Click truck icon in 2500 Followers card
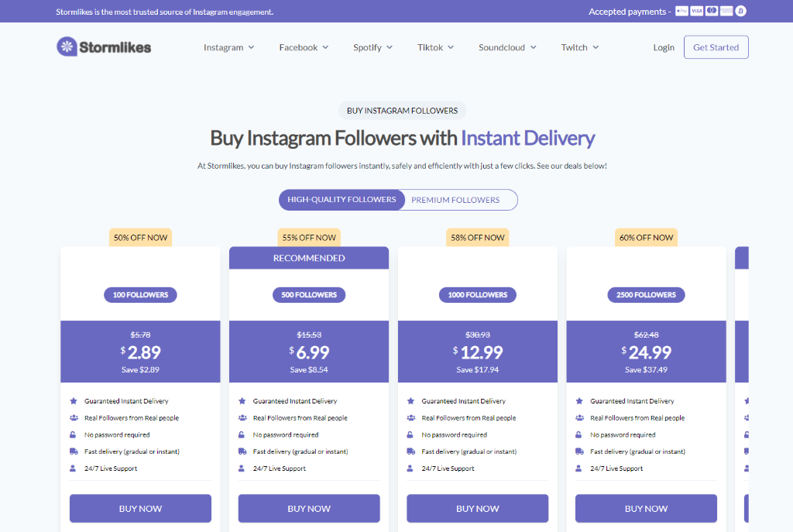Screen dimensions: 793x532 [579, 451]
